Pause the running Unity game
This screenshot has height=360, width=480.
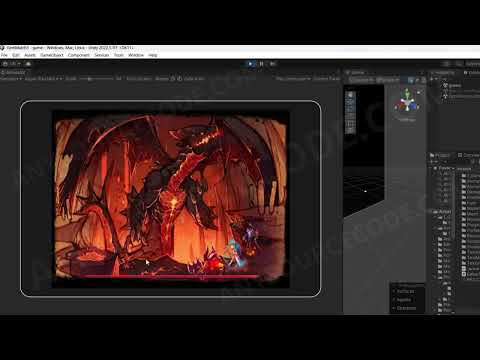point(262,64)
